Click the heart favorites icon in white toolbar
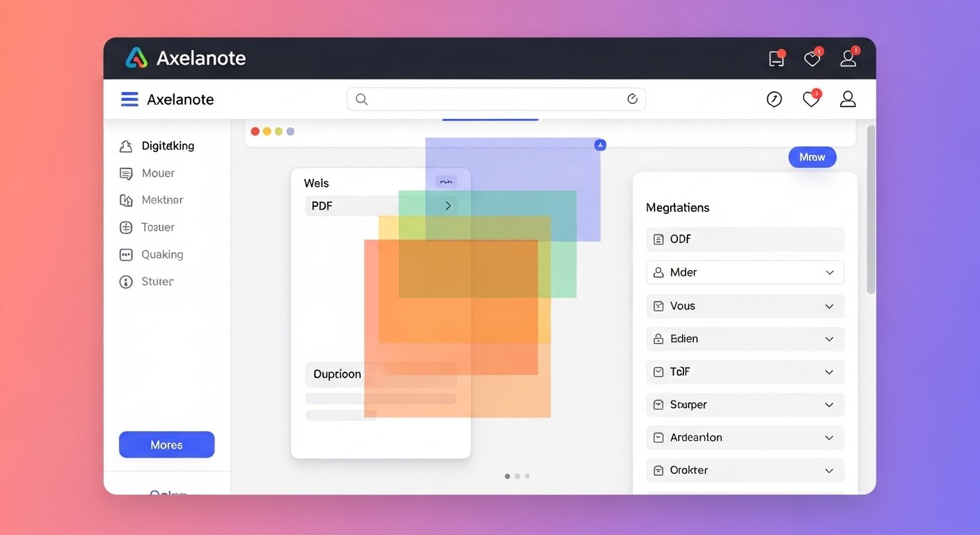 (x=811, y=100)
